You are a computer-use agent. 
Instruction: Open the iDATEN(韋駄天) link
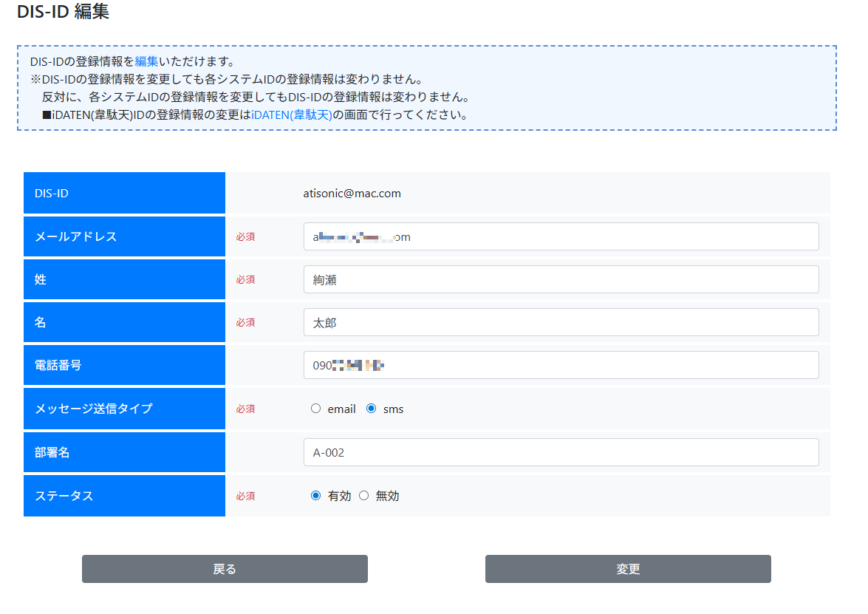coord(292,115)
